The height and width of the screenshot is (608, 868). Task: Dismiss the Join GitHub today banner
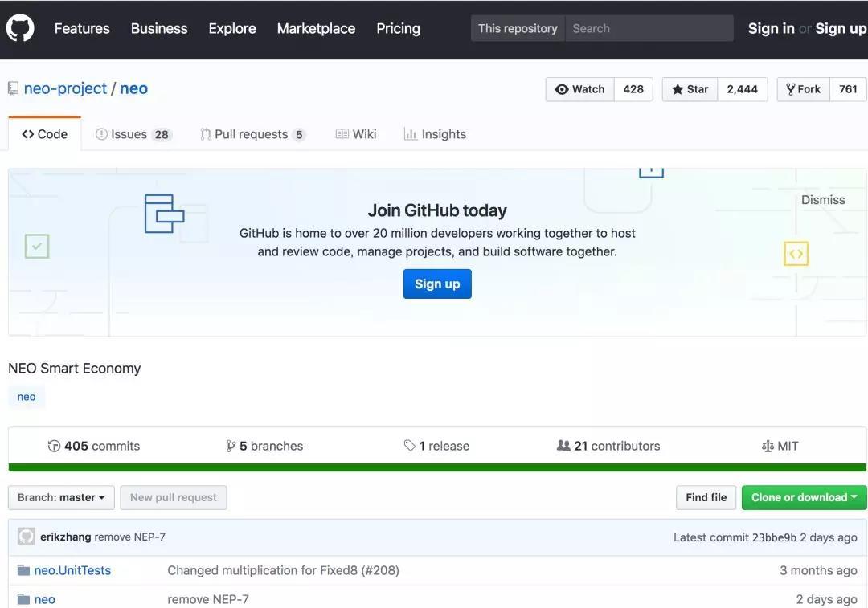823,200
